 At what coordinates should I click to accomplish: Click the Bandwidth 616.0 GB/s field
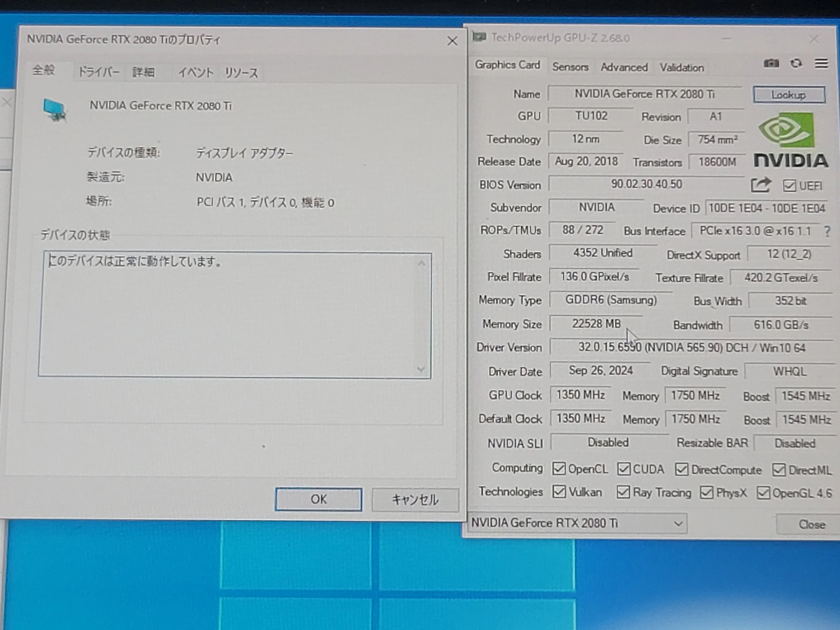pos(781,325)
